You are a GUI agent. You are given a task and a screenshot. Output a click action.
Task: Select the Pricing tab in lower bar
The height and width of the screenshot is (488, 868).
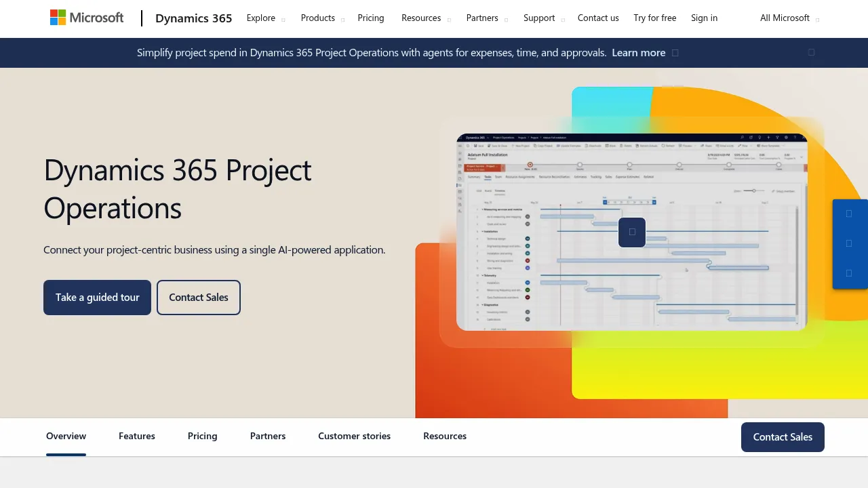[x=203, y=436]
